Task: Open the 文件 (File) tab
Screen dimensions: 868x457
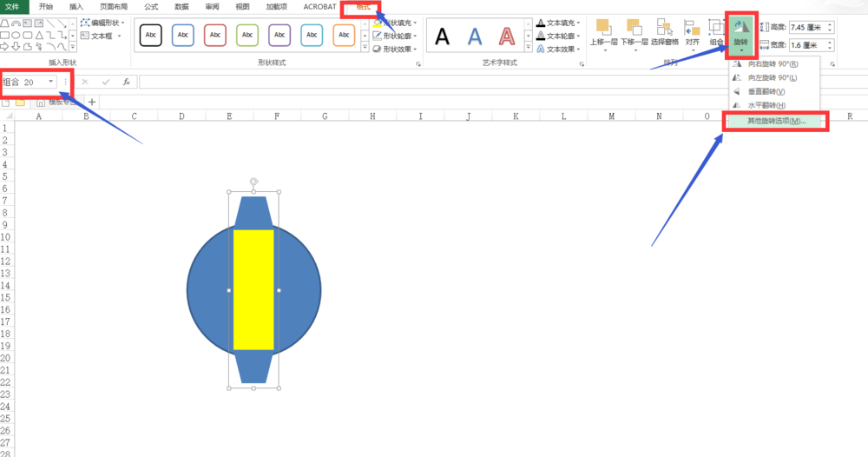Action: coord(12,7)
